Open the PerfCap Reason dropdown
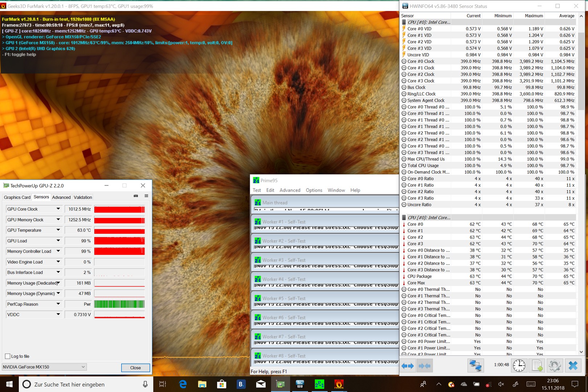 (58, 304)
